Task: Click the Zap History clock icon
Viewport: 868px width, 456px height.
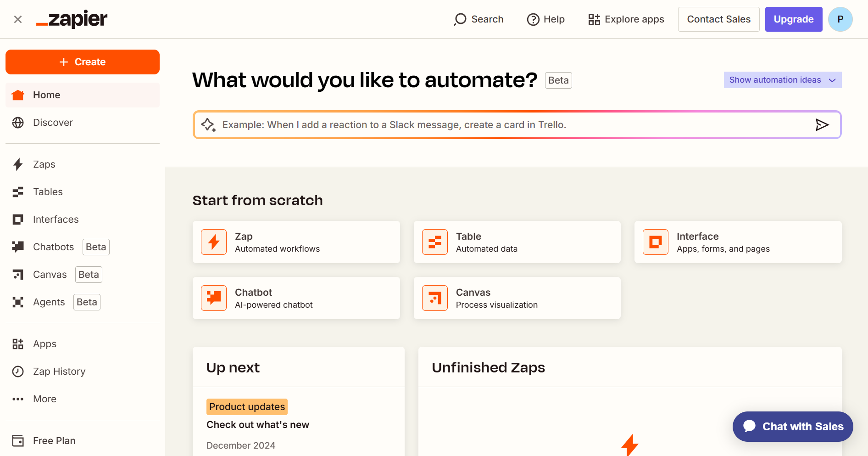Action: (x=18, y=372)
